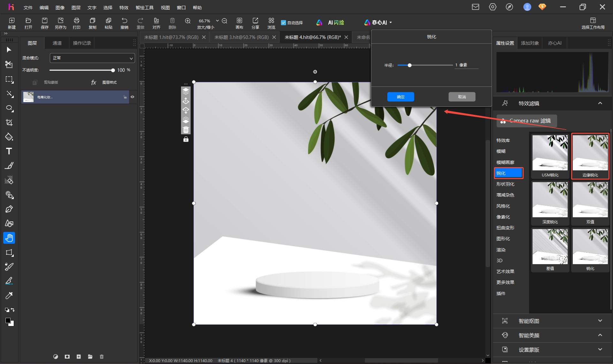Cancel sharpen dialog with 取消
Viewport: 613px width, 364px height.
click(462, 97)
